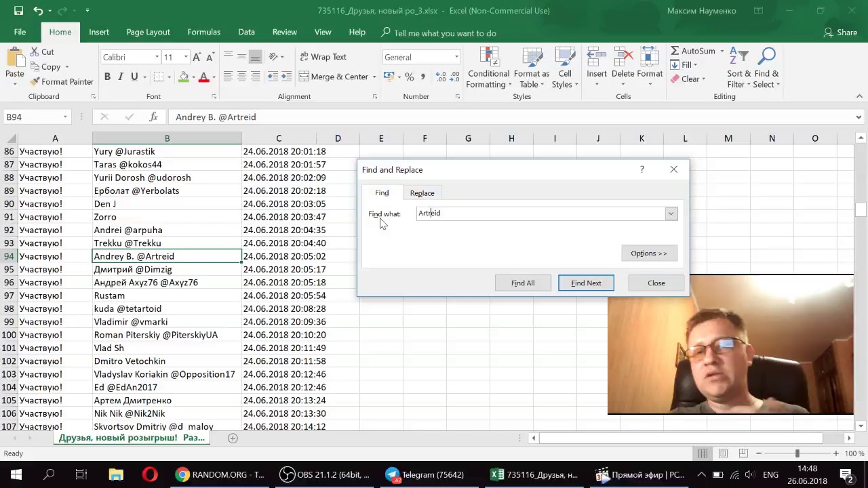This screenshot has width=868, height=488.
Task: Switch to the Page Layout ribbon tab
Action: tap(148, 33)
